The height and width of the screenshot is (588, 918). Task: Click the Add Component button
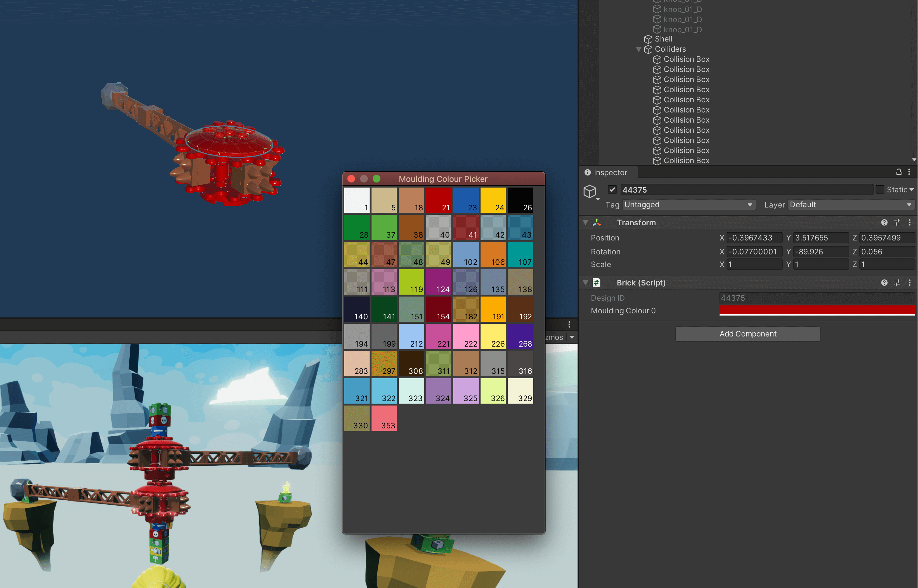(747, 333)
